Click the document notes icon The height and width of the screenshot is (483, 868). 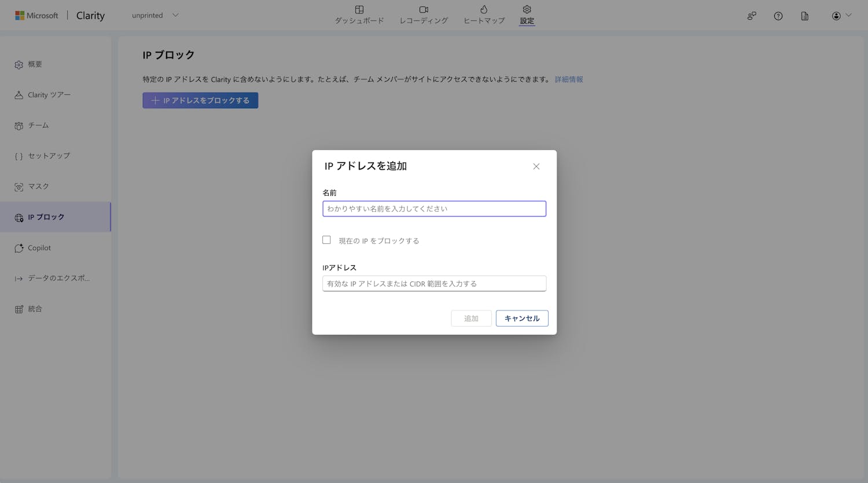[x=805, y=16]
